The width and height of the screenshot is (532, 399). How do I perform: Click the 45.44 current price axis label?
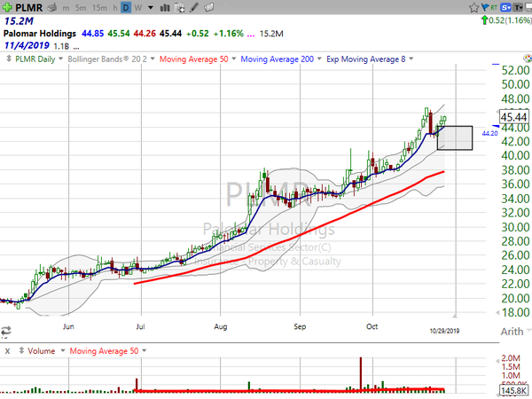tap(513, 117)
